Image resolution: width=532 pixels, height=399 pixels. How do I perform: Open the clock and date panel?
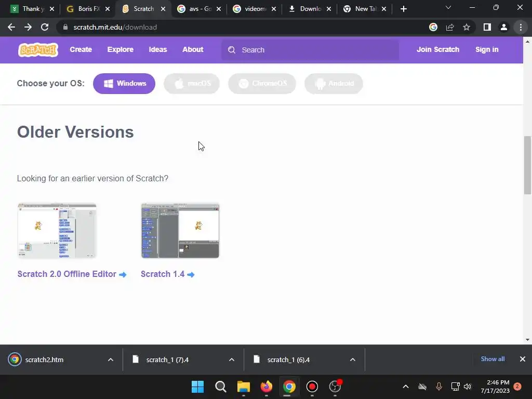coord(495,387)
